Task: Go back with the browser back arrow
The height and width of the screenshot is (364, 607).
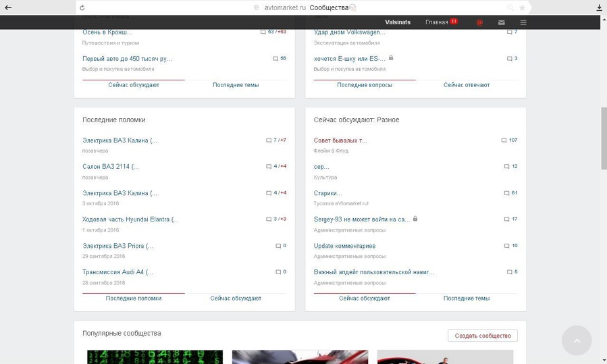Action: (8, 7)
